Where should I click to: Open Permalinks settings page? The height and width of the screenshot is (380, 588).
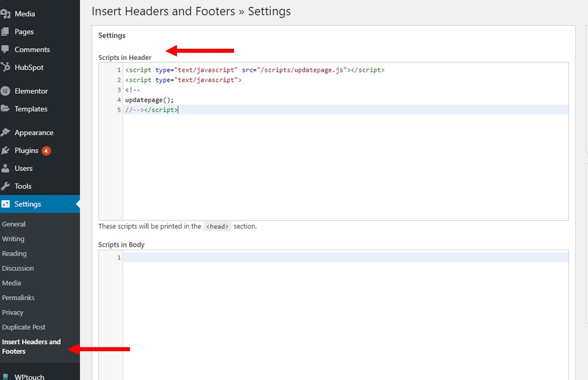click(18, 298)
